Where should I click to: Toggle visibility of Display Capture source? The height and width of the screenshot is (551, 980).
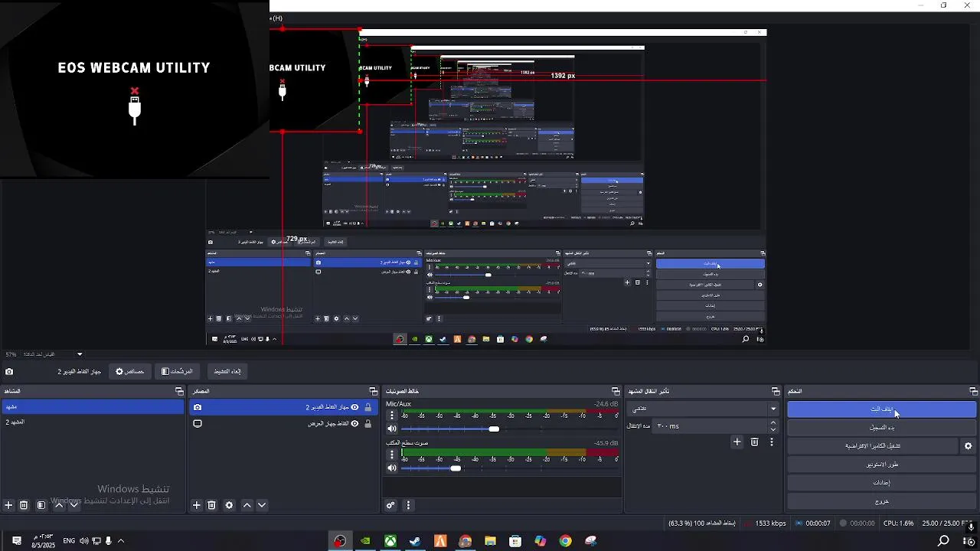354,423
